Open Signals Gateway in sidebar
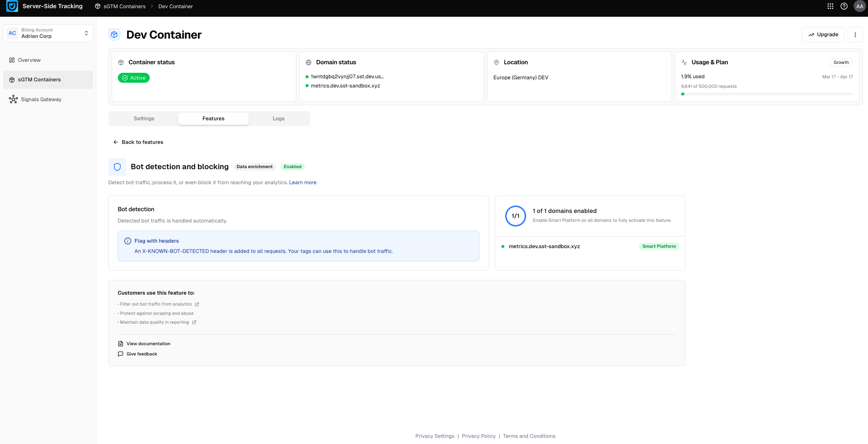Viewport: 868px width, 444px height. [x=41, y=99]
